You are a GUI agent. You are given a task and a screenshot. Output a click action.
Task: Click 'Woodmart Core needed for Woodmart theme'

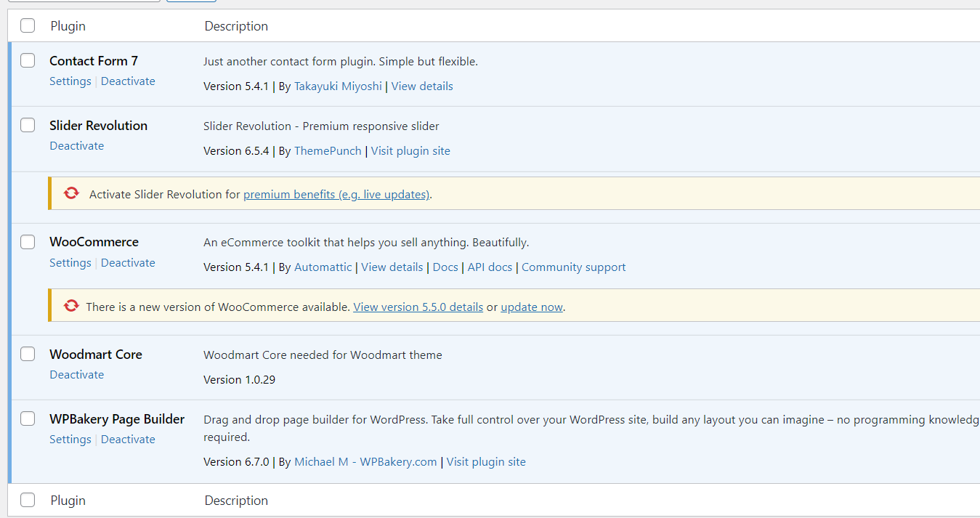(x=323, y=355)
